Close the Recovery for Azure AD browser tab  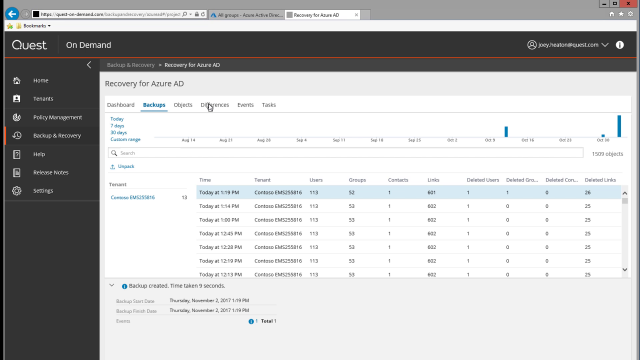(x=356, y=15)
